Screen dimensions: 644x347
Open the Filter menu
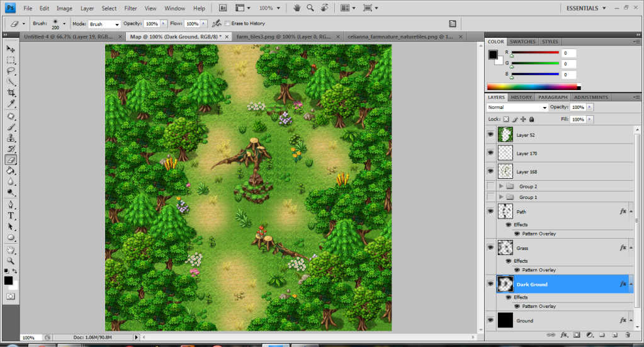(x=130, y=8)
